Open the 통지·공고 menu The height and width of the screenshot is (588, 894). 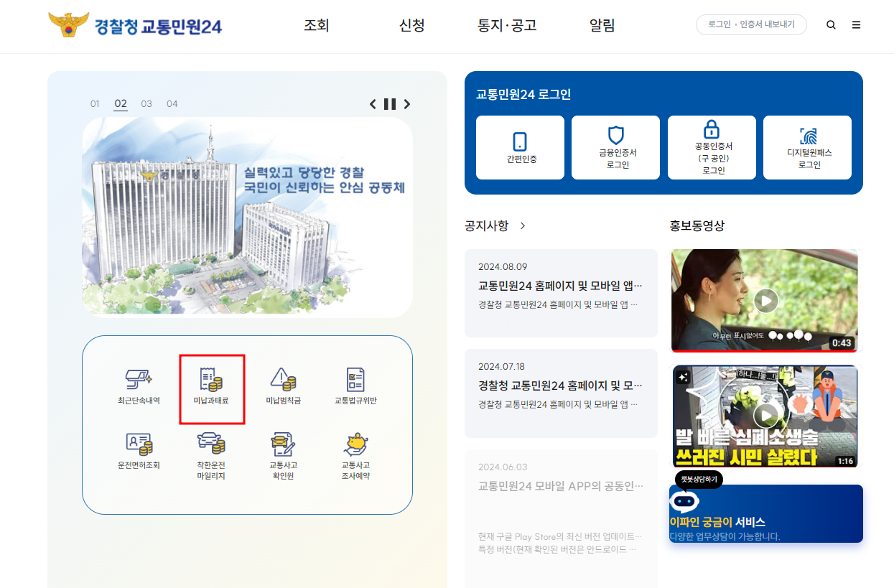(507, 26)
